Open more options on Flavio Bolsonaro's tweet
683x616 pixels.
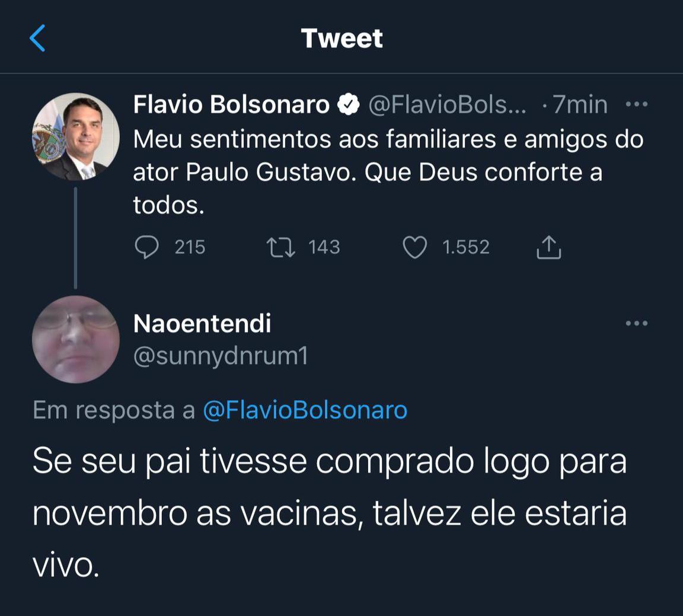point(637,105)
